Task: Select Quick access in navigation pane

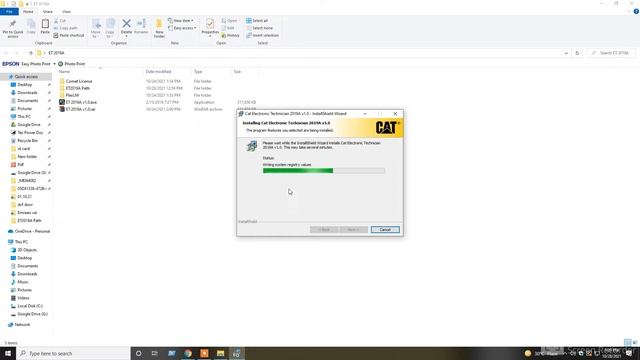Action: [x=26, y=77]
